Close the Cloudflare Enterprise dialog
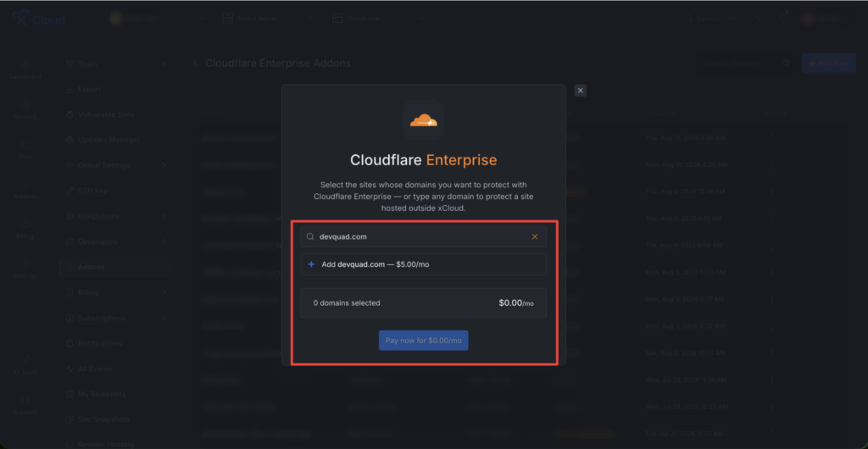Screen dimensions: 868x449 click(x=580, y=91)
